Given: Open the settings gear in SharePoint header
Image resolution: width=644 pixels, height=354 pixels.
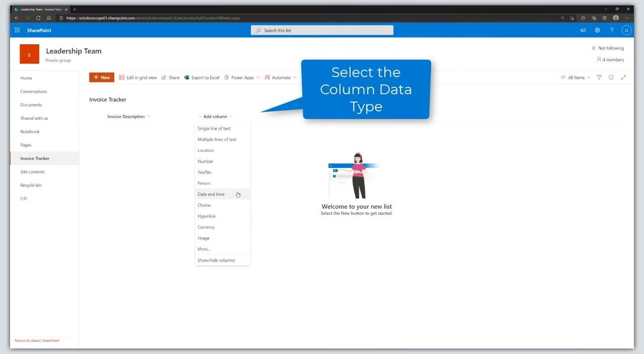Looking at the screenshot, I should coord(597,30).
